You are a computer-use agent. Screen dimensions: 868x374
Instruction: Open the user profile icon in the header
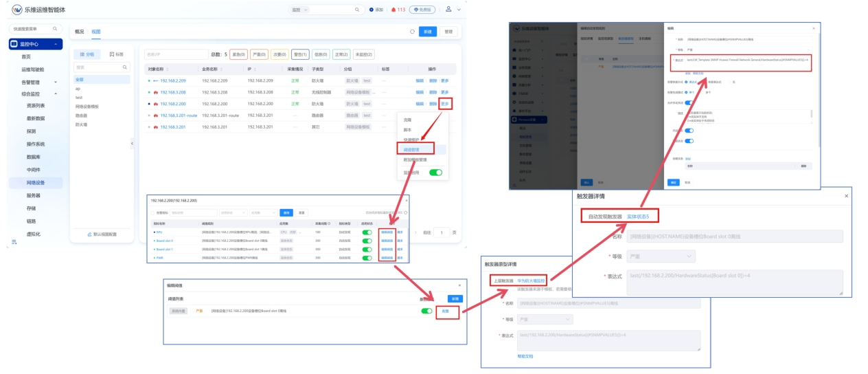[448, 9]
